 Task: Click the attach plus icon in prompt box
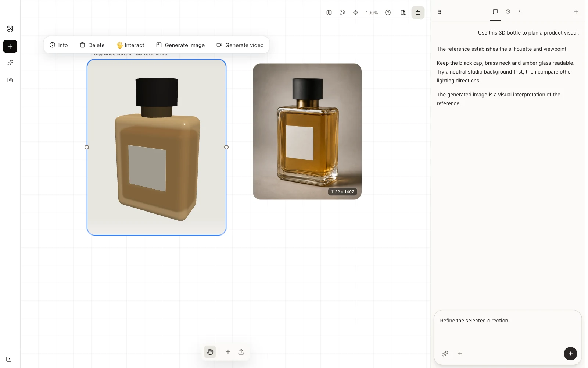pyautogui.click(x=460, y=354)
